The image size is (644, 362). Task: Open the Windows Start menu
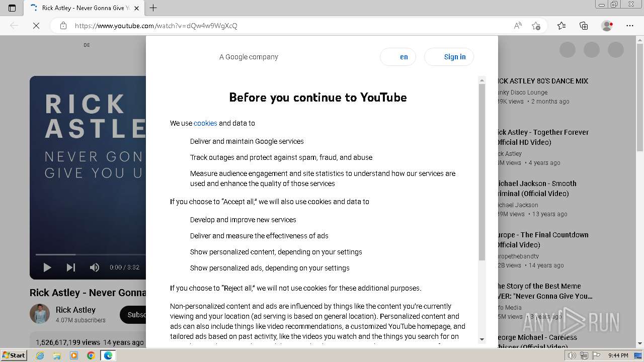coord(14,355)
